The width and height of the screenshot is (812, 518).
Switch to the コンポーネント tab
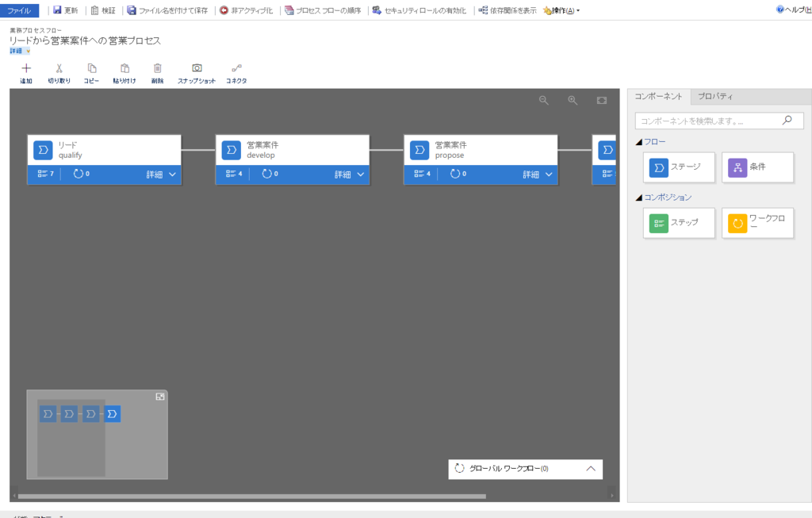pos(659,96)
